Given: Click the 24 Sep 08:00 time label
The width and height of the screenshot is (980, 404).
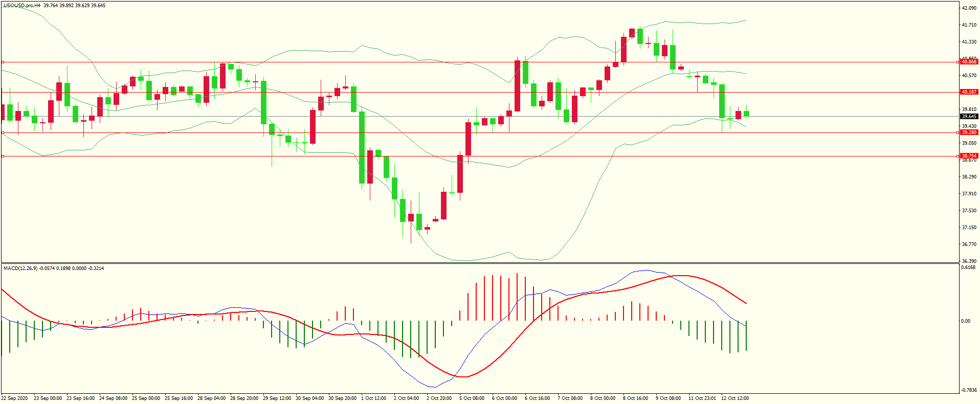Looking at the screenshot, I should point(113,398).
